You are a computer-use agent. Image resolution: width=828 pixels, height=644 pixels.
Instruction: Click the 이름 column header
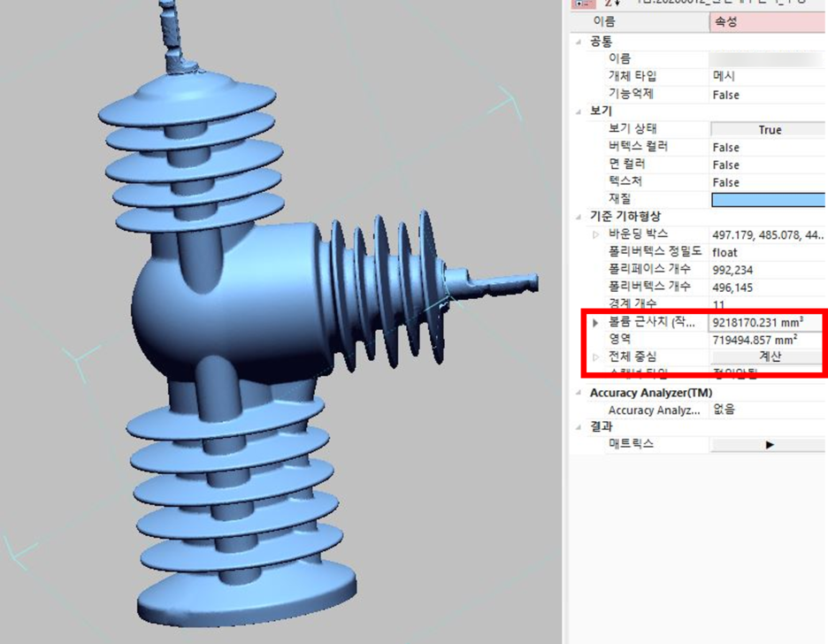[640, 21]
